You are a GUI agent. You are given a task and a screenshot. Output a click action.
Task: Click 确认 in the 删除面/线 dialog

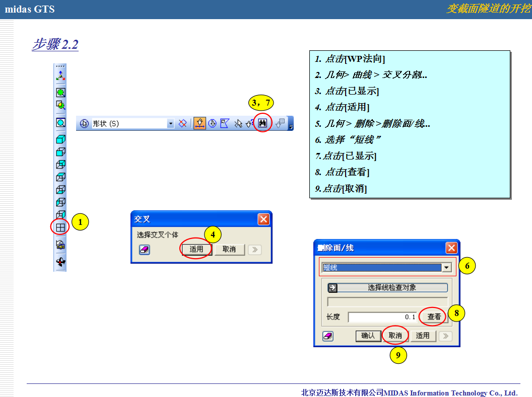[368, 336]
